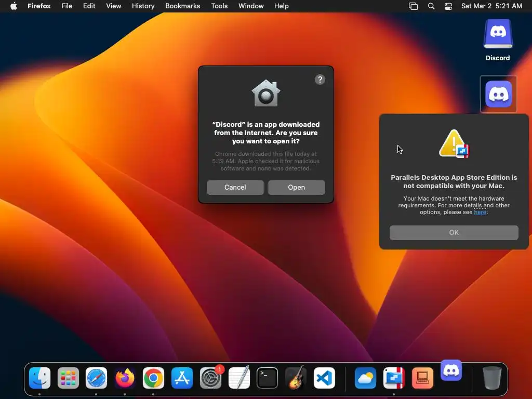Open the Window menu
This screenshot has width=532, height=399.
(251, 6)
